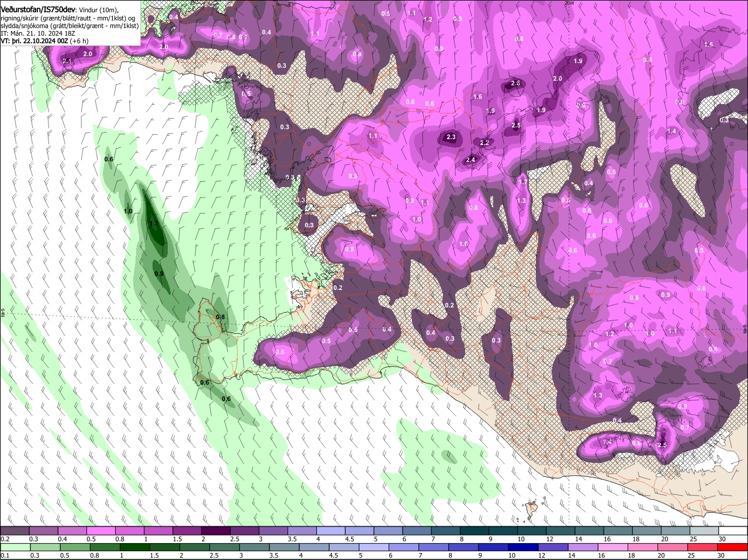This screenshot has width=748, height=560.
Task: Select bright red 30 swatch on rain scale
Action: 733,547
